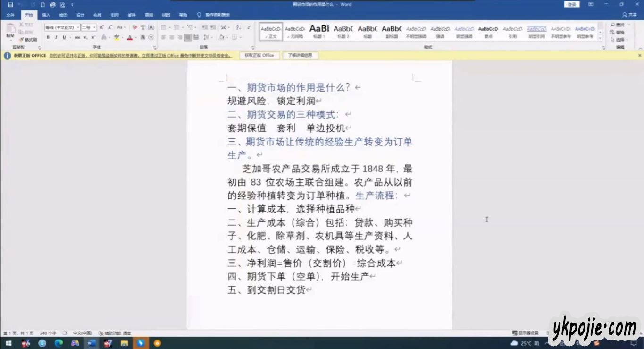Toggle Bold formatting
This screenshot has height=349, width=644.
click(48, 37)
